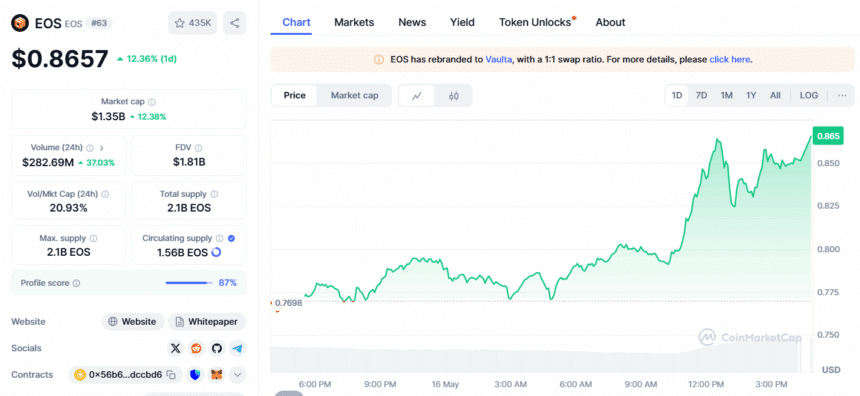Switch chart to line view
Viewport: 860px width, 396px height.
417,95
